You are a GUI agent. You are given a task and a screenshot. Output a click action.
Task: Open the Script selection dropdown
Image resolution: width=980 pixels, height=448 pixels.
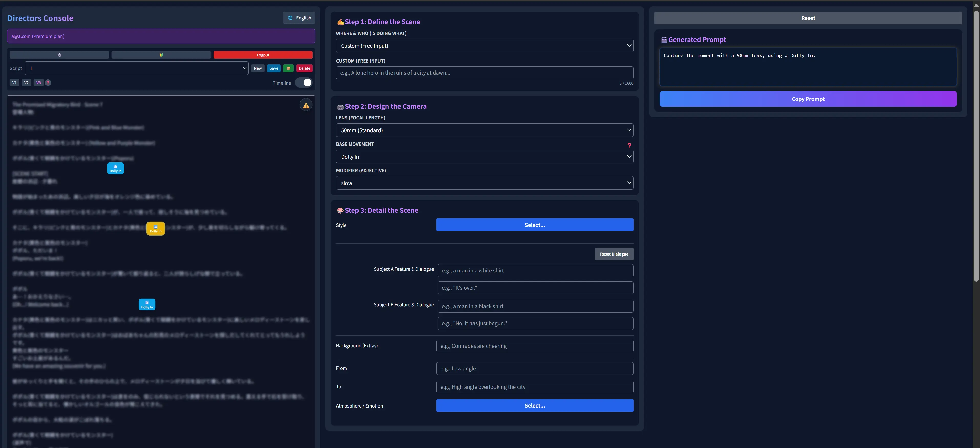136,68
